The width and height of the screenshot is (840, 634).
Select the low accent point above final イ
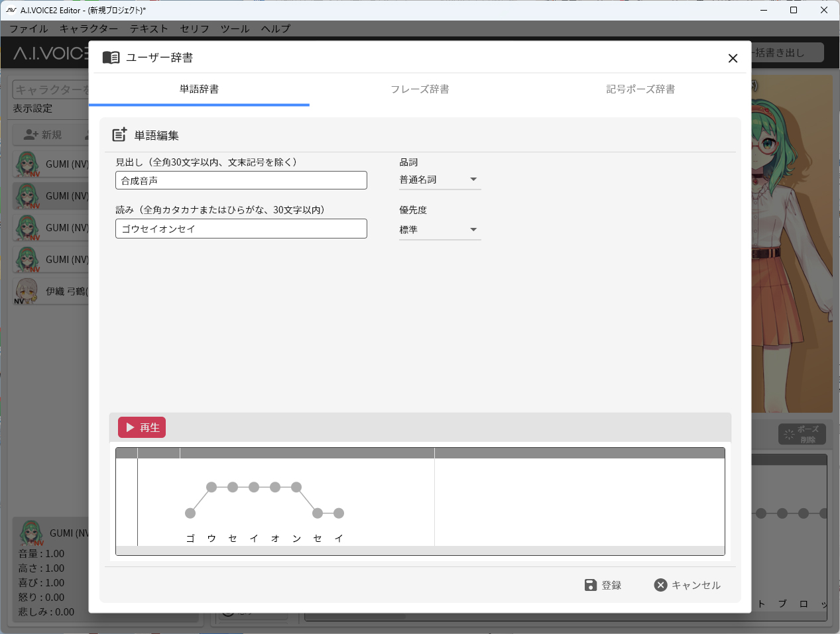click(339, 513)
